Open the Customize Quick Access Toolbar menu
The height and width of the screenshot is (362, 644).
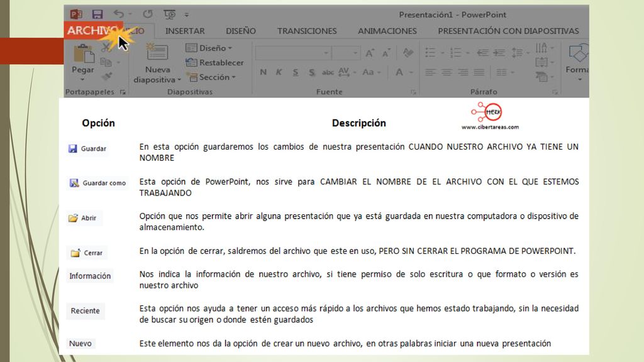pyautogui.click(x=186, y=15)
